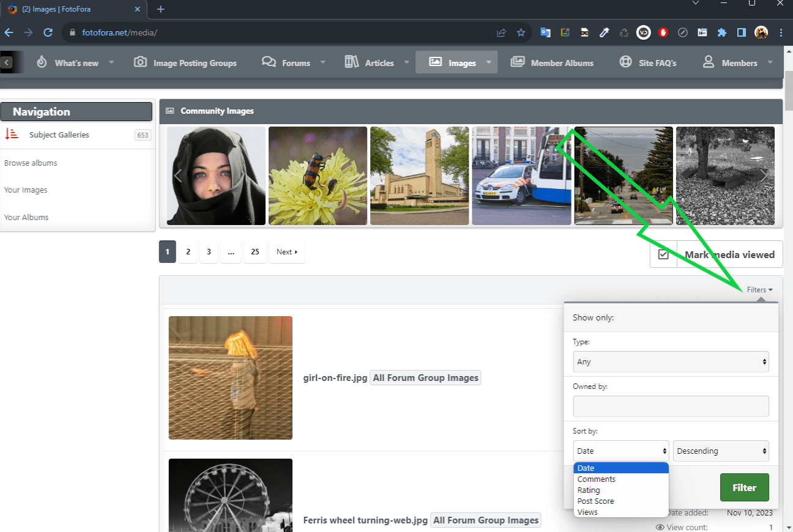Expand the Forums menu arrow

point(323,62)
